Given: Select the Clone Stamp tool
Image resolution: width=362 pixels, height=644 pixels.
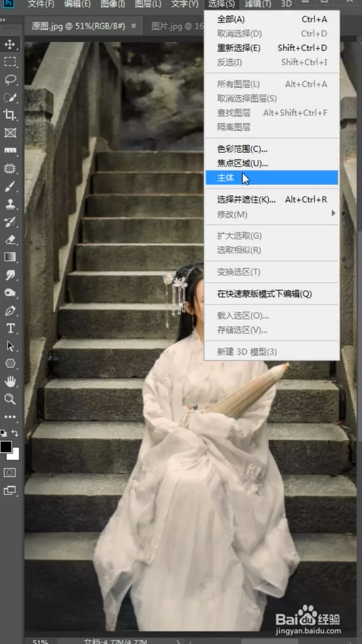Looking at the screenshot, I should [10, 205].
